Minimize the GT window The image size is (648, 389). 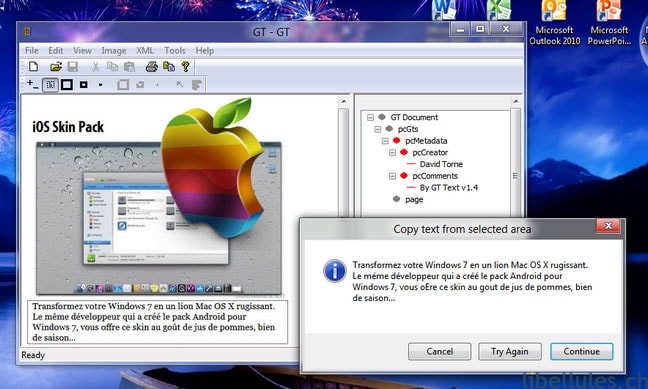[x=460, y=29]
